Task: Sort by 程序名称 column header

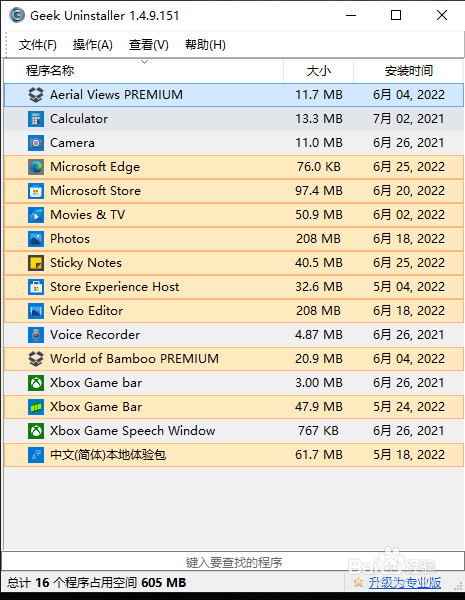Action: [x=144, y=71]
